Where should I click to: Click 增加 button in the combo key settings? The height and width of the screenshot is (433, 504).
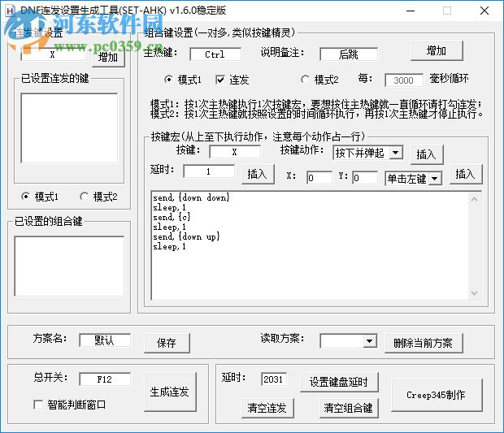pos(437,50)
